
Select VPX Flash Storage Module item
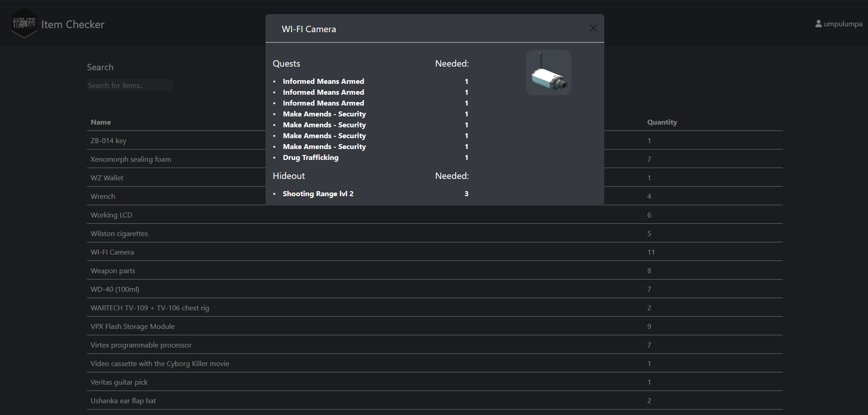click(132, 327)
